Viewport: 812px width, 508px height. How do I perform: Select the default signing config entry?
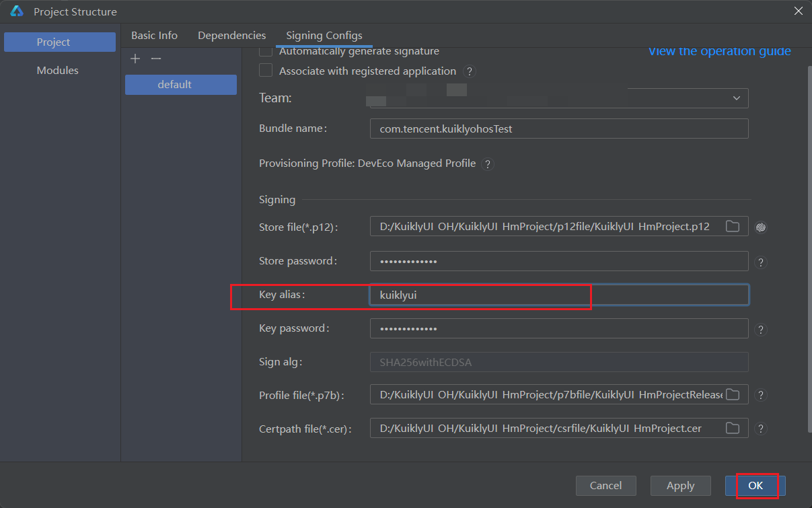(x=181, y=85)
